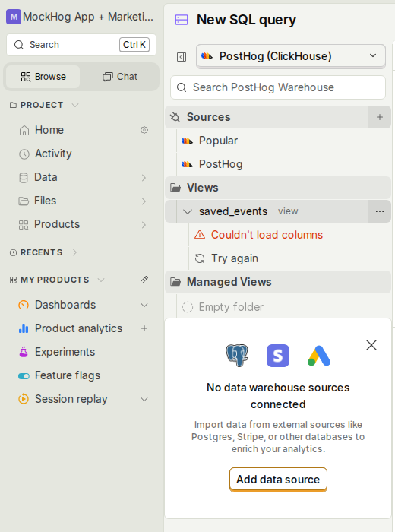Collapse the saved_events view chevron
The width and height of the screenshot is (395, 532).
click(188, 212)
